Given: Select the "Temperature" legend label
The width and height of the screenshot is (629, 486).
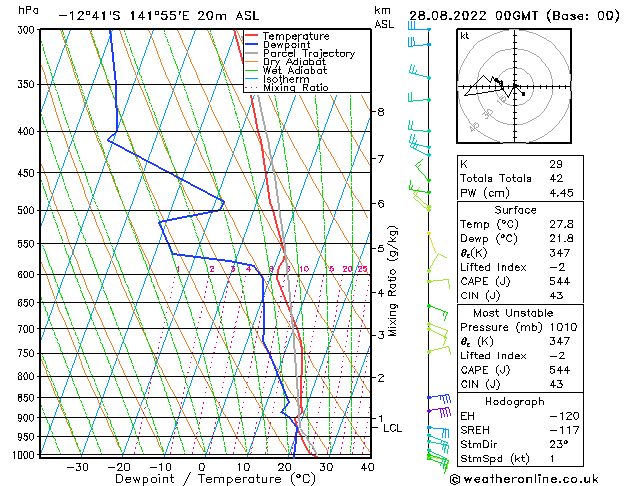Looking at the screenshot, I should pyautogui.click(x=296, y=36).
